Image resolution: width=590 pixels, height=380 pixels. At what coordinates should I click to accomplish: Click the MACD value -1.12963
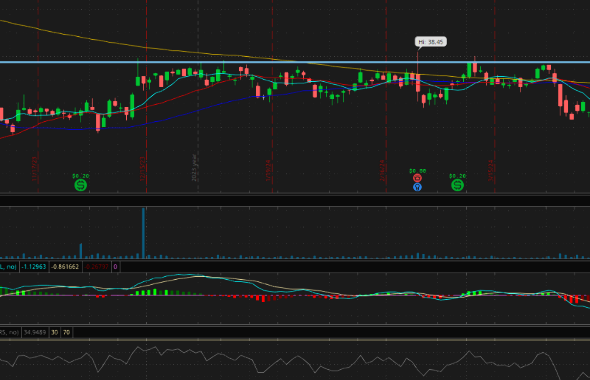coord(33,267)
